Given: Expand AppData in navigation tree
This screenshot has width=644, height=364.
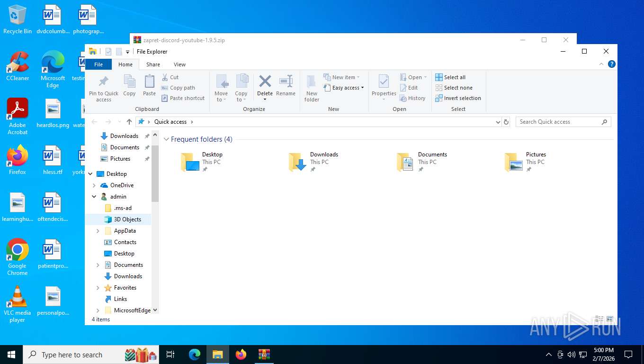Looking at the screenshot, I should pos(98,231).
